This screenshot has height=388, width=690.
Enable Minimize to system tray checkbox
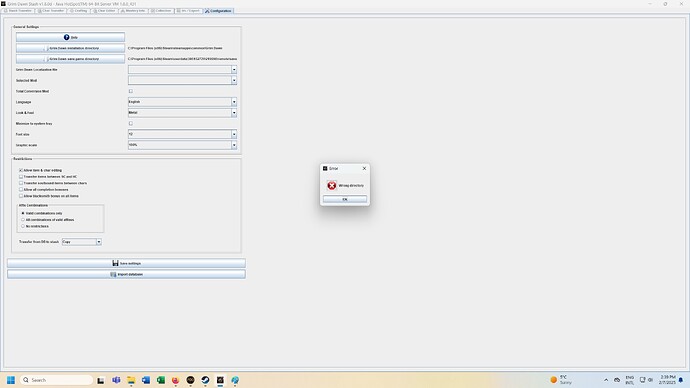point(131,124)
